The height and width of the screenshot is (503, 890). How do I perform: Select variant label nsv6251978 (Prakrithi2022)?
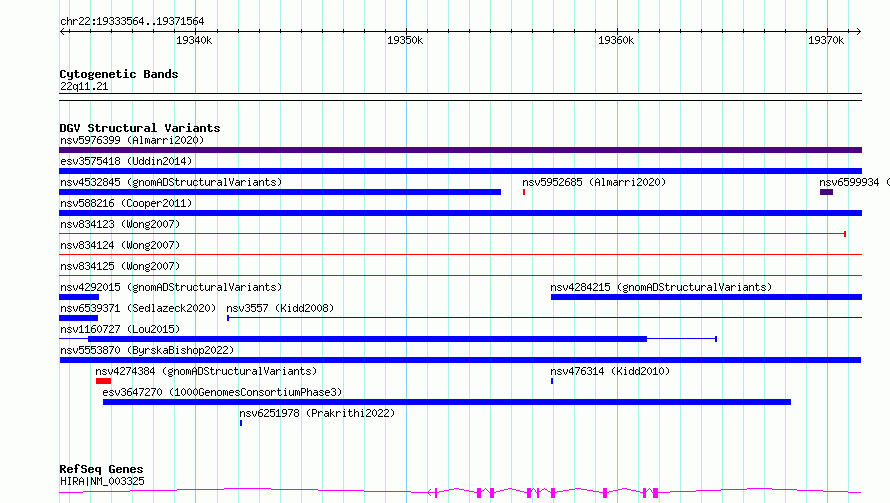point(317,413)
